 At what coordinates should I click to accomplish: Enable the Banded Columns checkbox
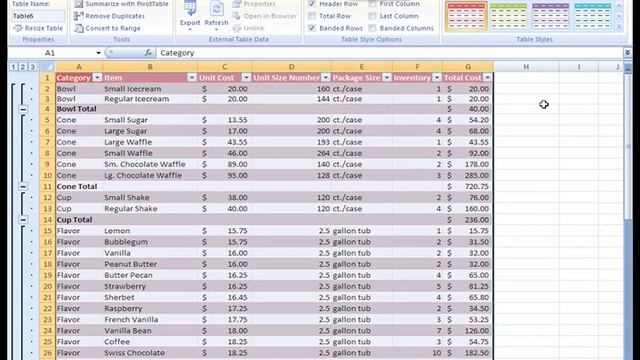point(372,28)
